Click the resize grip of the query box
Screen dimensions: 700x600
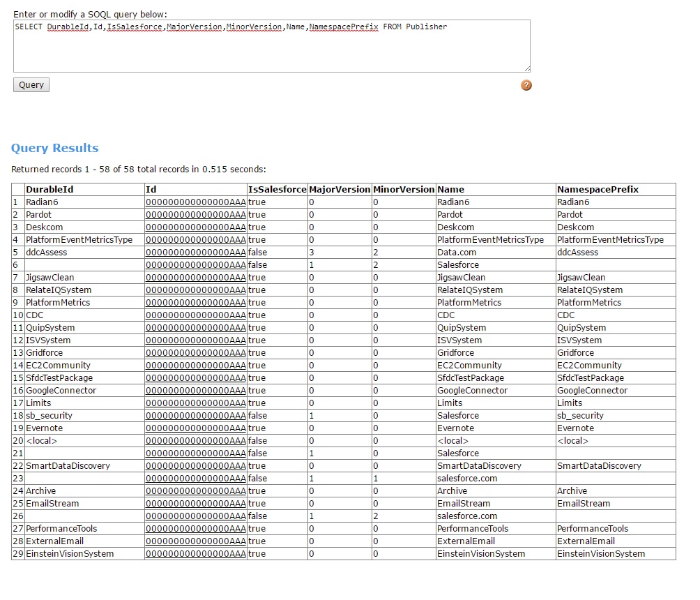[527, 69]
